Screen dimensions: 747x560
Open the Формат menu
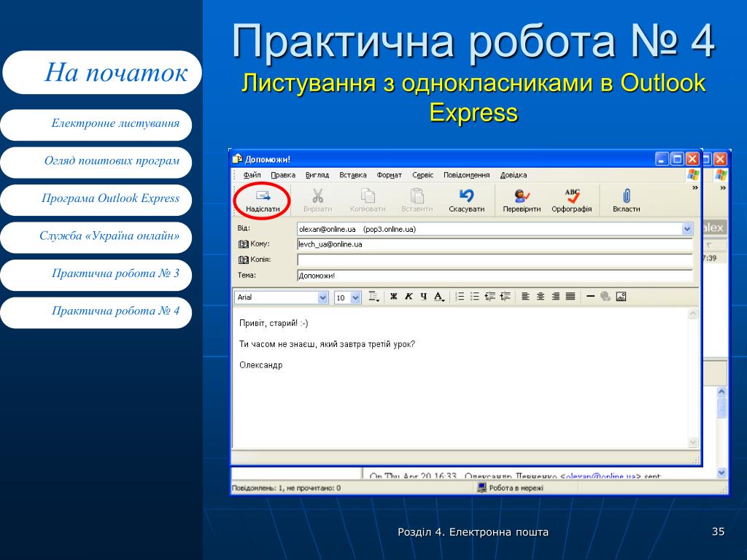tap(390, 175)
